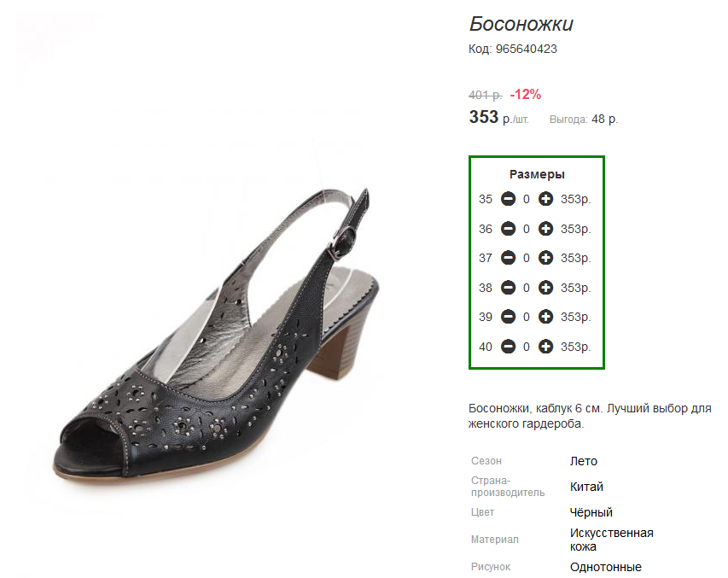Click the quantity value for size 35
The width and height of the screenshot is (728, 578).
[x=526, y=199]
